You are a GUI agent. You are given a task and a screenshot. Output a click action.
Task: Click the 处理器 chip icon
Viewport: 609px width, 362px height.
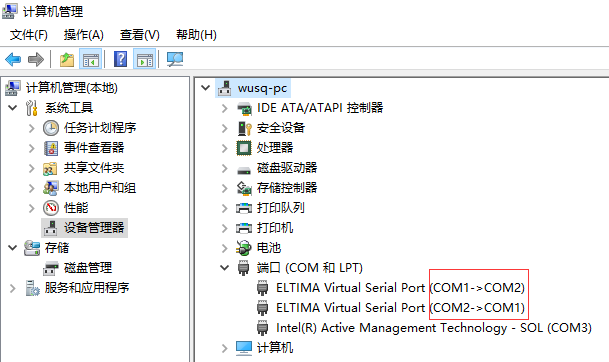click(244, 148)
